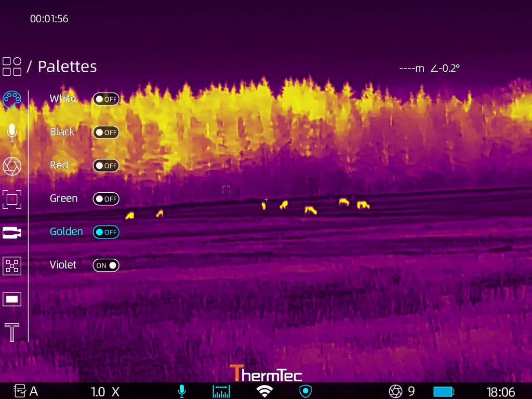Viewport: 532px width, 399px height.
Task: Turn on the White palette toggle
Action: pyautogui.click(x=106, y=99)
